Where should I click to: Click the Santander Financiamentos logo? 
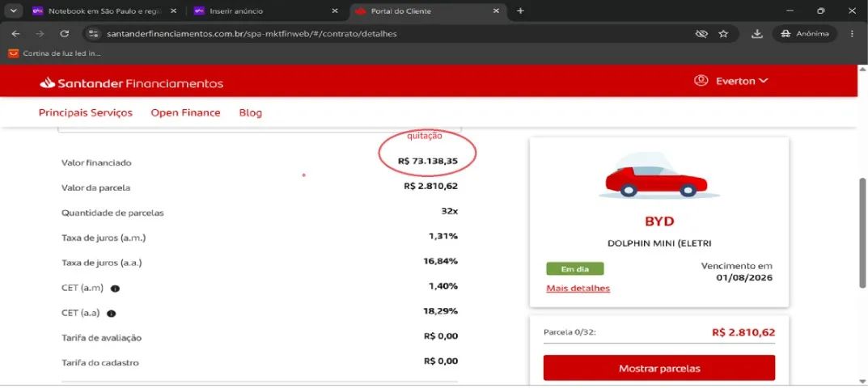131,83
